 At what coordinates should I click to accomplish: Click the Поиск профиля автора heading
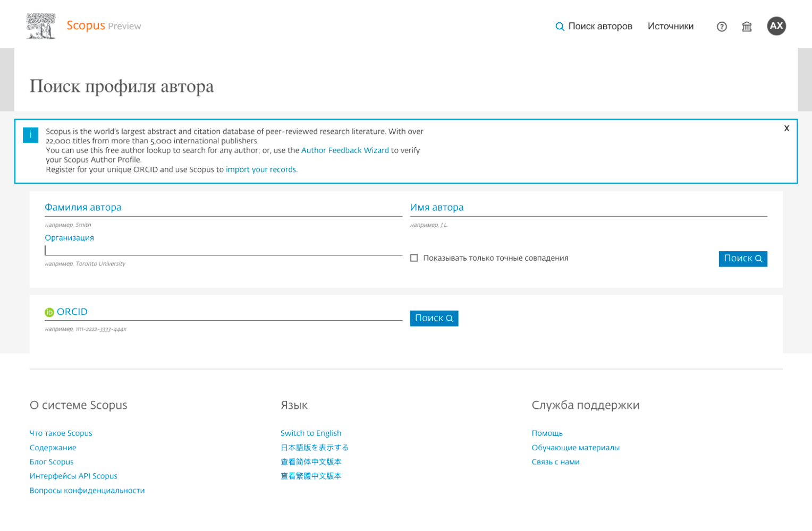(x=122, y=86)
